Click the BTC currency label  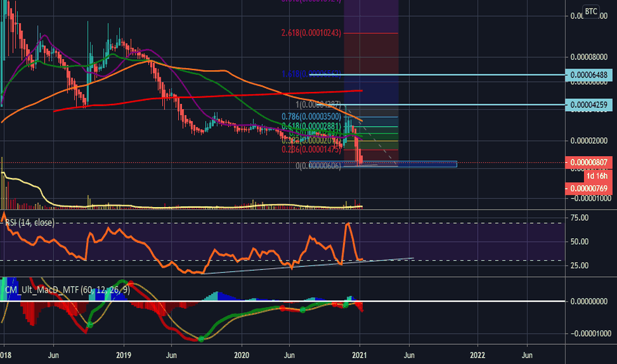tap(591, 11)
